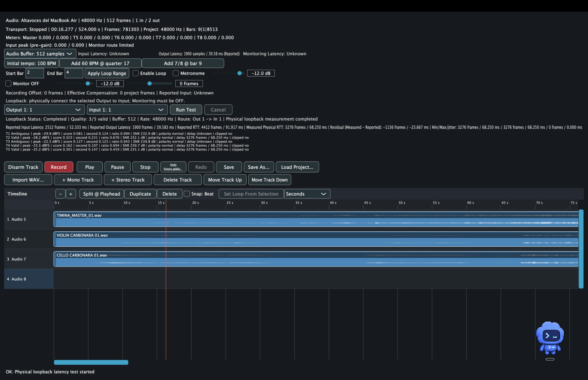The height and width of the screenshot is (380, 588).
Task: Click the robot mascot assistant icon
Action: coord(550,338)
